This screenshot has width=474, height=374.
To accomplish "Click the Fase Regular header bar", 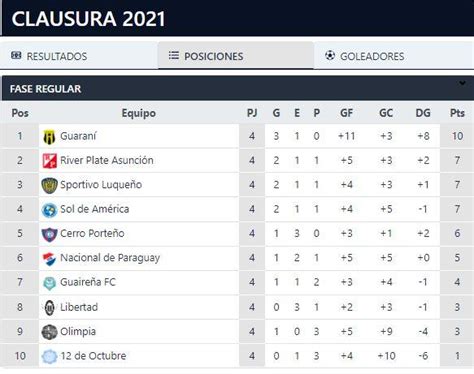I will click(238, 89).
